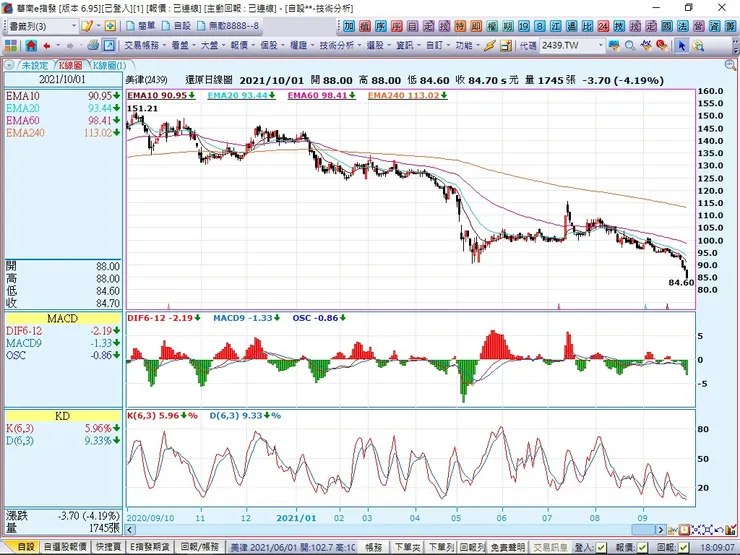Click the 比 quick toolbar icon
Image resolution: width=740 pixels, height=555 pixels.
click(588, 26)
